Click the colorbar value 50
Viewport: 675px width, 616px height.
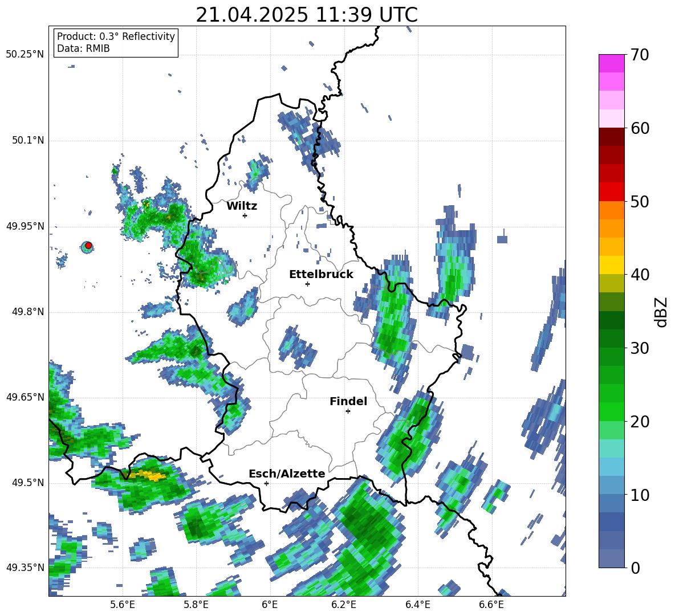click(x=640, y=201)
